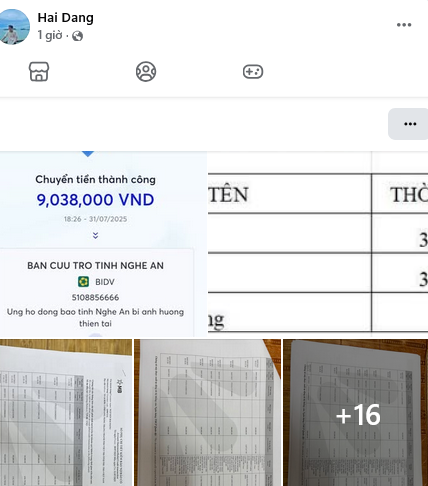Click the BAN CUU TRO TINH NGHE AN recipient name
This screenshot has width=428, height=486.
coord(95,266)
